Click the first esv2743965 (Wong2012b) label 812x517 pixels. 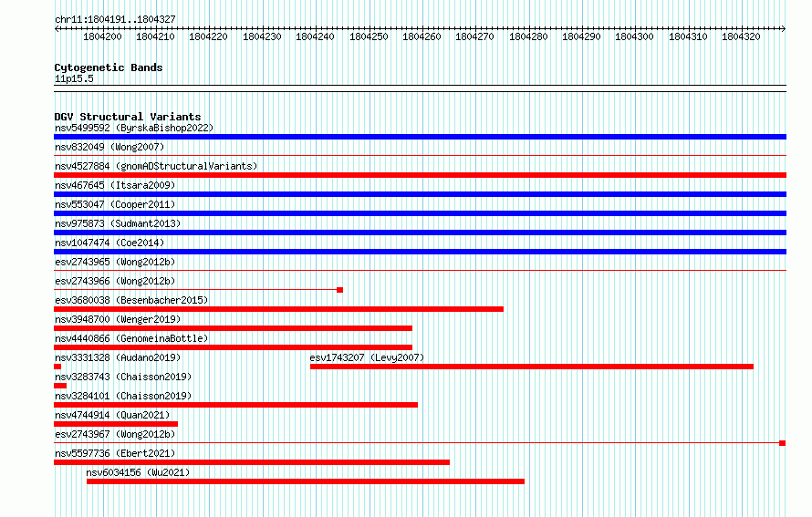click(115, 262)
